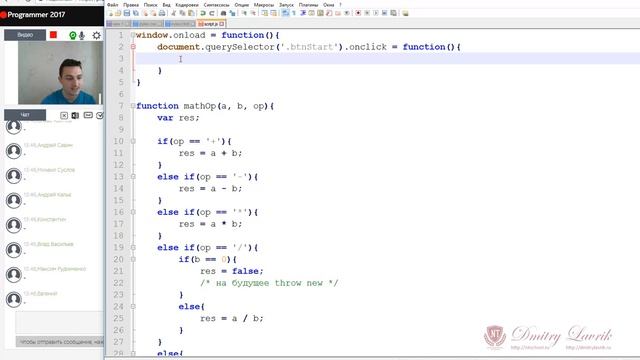Collapse fold marker at line 19
This screenshot has width=640, height=360.
(x=133, y=248)
